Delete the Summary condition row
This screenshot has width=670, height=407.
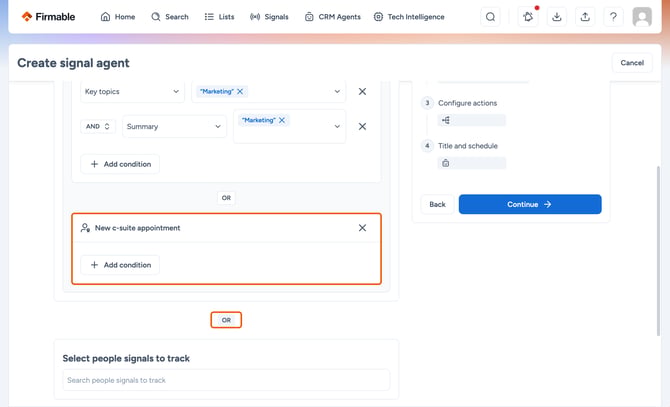[362, 126]
